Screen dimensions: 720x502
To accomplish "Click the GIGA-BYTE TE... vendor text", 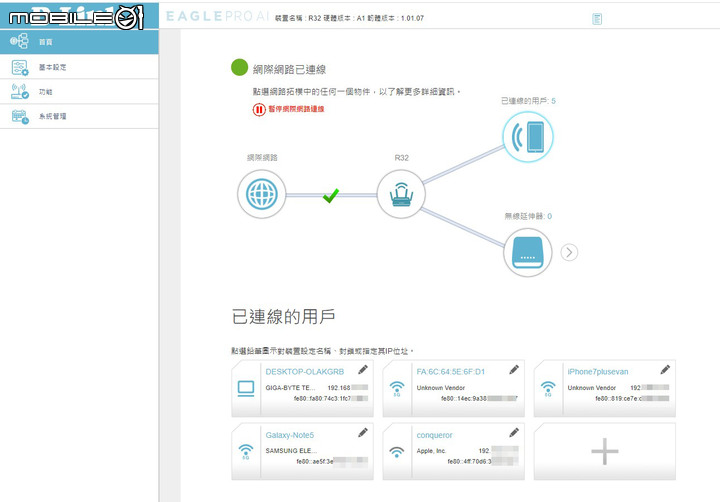I will click(290, 388).
